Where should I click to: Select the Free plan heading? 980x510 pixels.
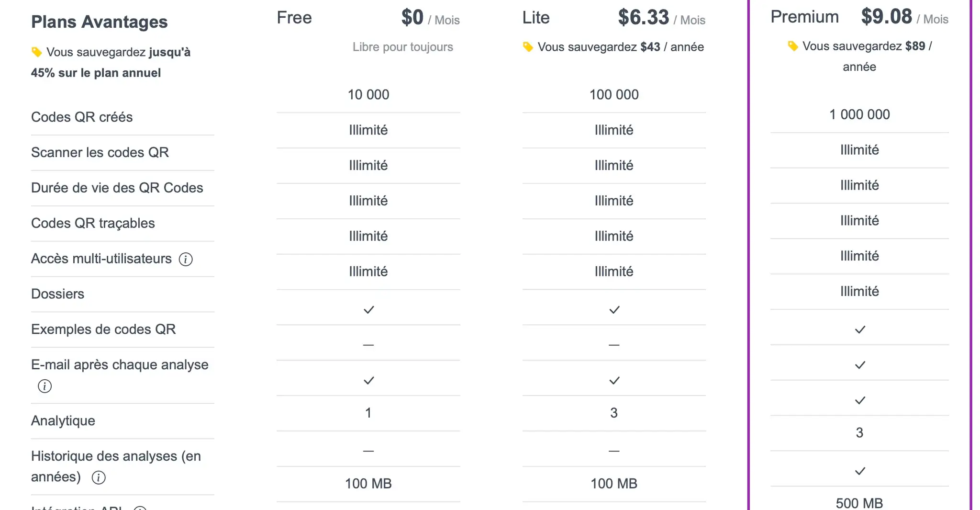click(294, 18)
